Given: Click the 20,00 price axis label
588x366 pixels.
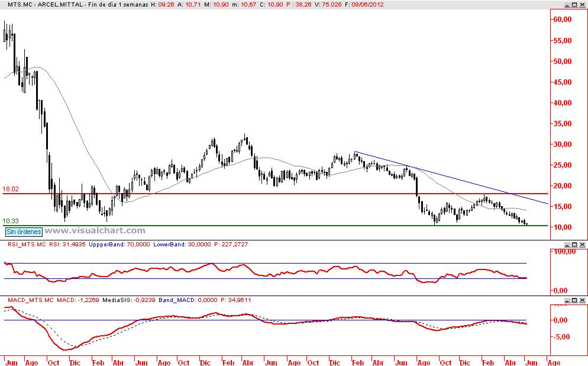Looking at the screenshot, I should [x=563, y=186].
